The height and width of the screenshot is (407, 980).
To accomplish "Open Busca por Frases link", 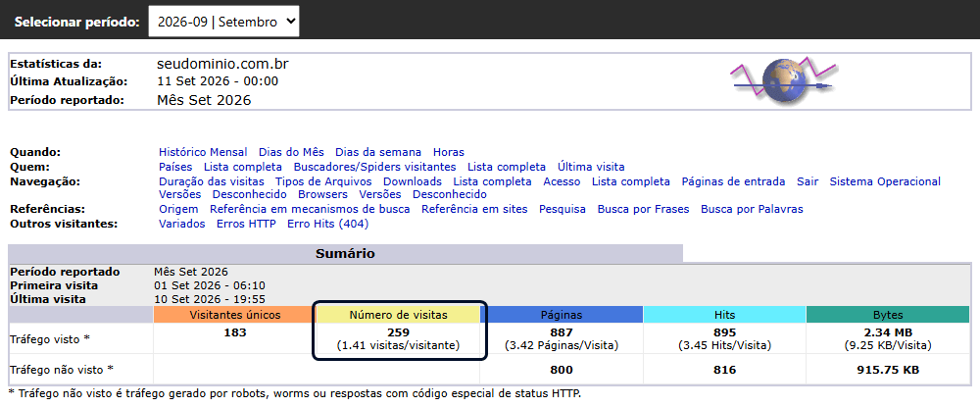I will (x=643, y=210).
